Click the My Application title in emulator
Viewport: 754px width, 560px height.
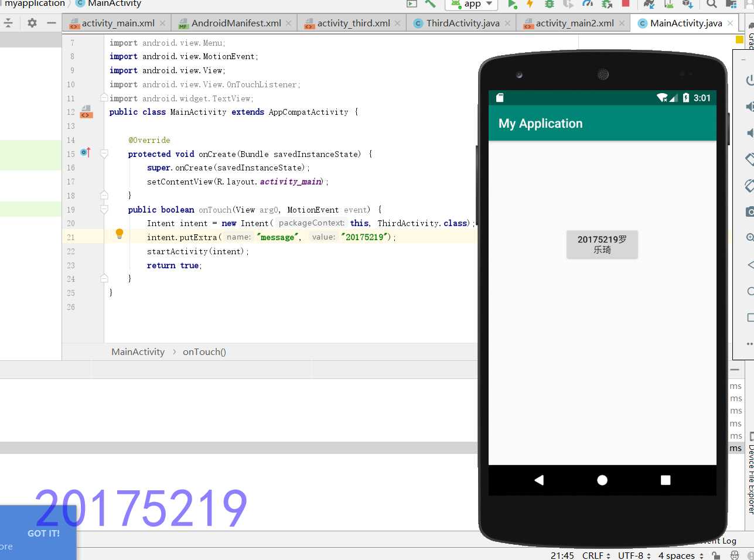540,124
